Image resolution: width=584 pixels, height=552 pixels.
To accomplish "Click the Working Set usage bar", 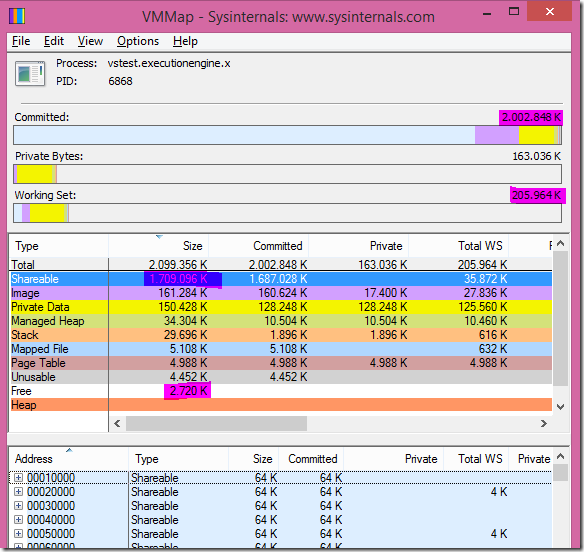I will click(288, 213).
